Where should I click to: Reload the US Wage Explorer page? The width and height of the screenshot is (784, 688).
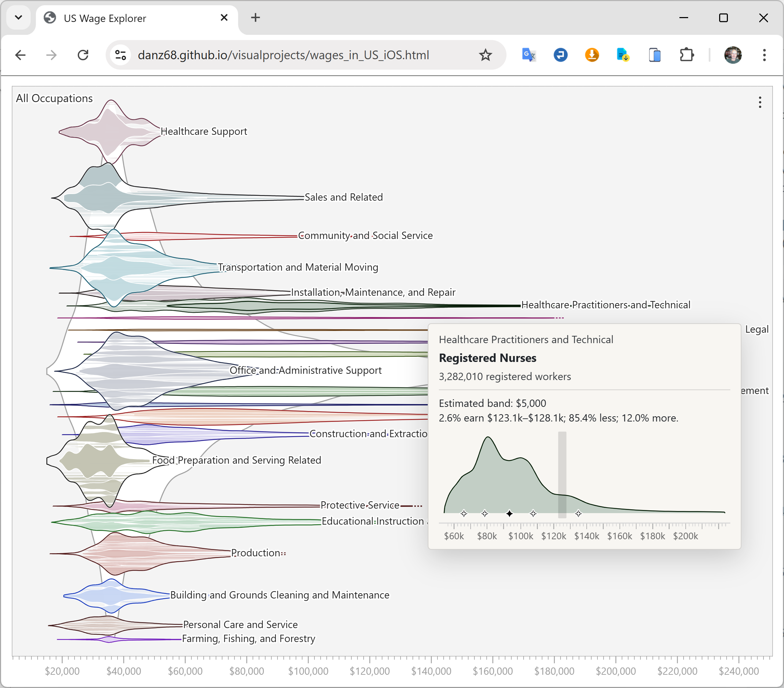pos(83,55)
